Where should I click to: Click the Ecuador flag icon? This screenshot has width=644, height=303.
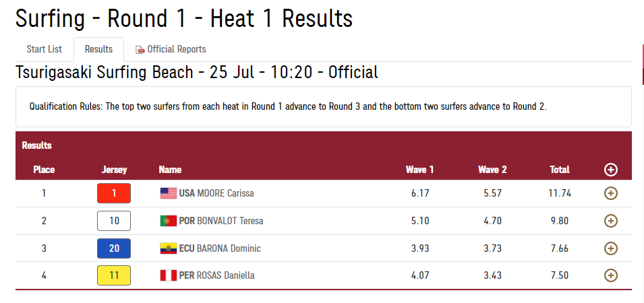click(168, 248)
